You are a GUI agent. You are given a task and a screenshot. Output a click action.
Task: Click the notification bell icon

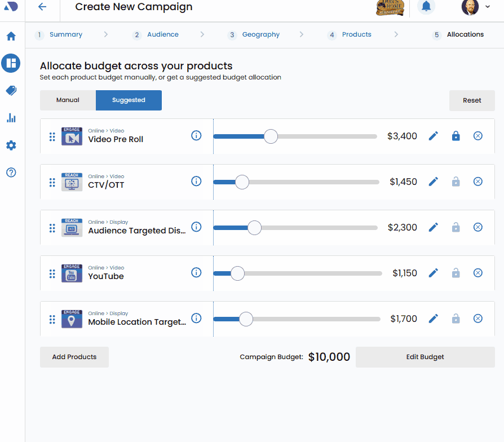426,7
